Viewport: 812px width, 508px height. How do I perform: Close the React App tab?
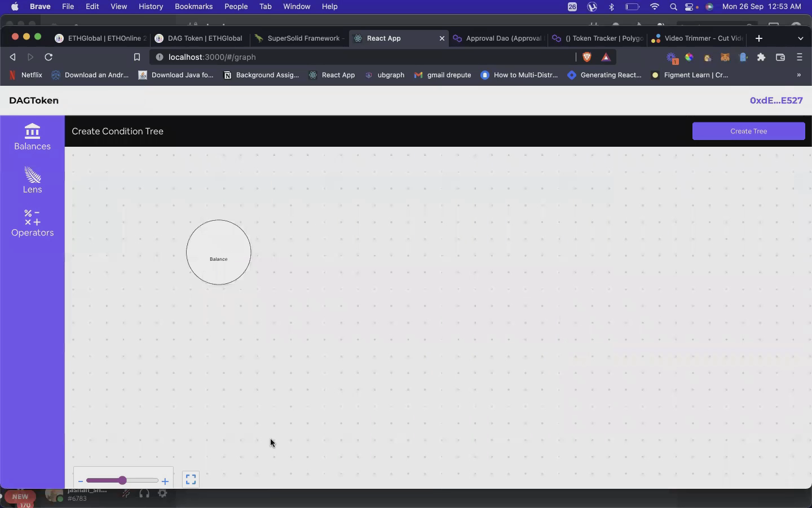pos(442,38)
